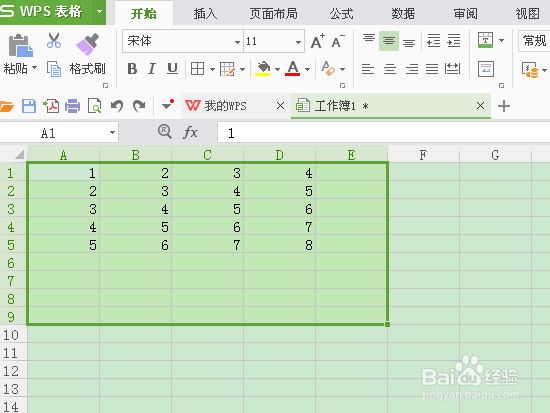Switch to 我的WPS document tab

point(236,106)
